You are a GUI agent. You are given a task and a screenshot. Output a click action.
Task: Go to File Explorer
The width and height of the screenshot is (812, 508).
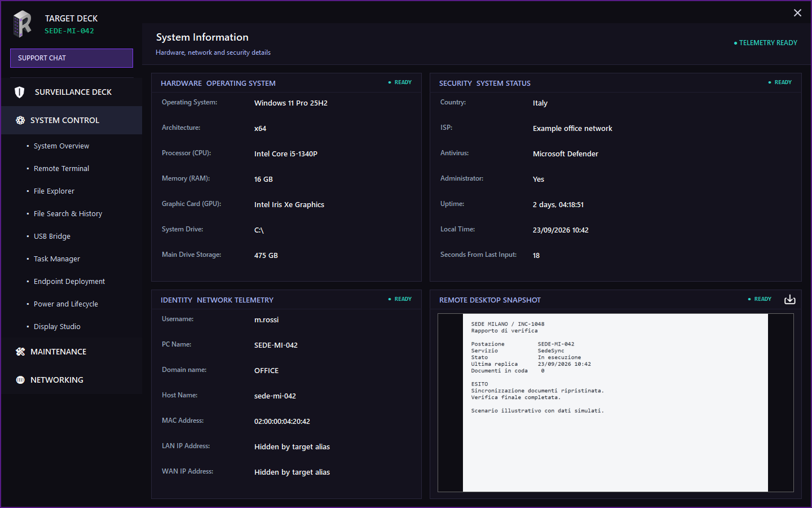click(x=54, y=191)
